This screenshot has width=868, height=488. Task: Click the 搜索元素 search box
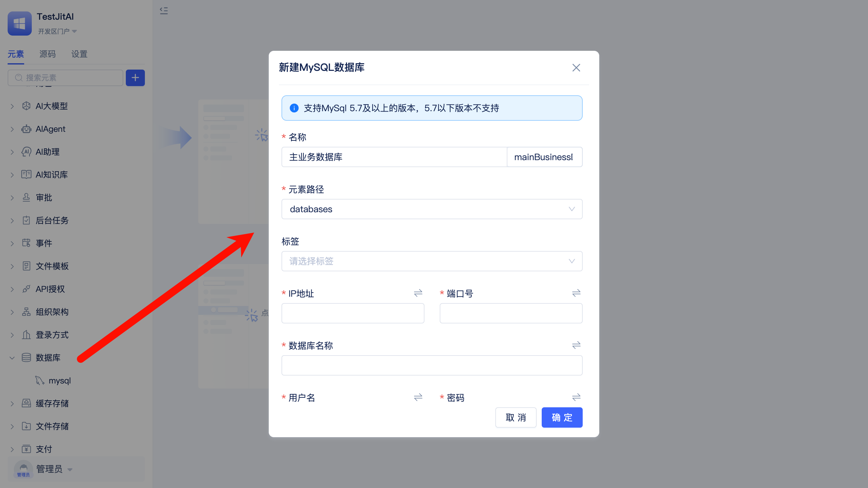coord(65,78)
